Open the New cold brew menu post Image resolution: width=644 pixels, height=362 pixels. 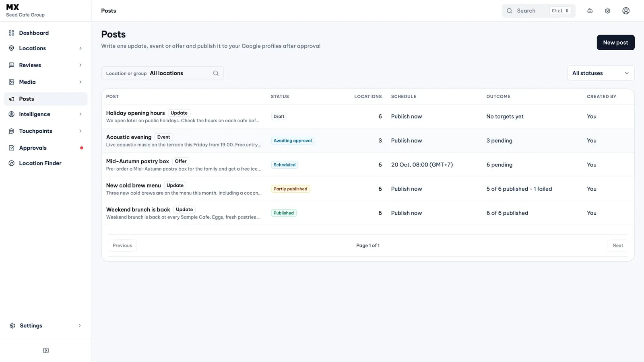pyautogui.click(x=134, y=185)
